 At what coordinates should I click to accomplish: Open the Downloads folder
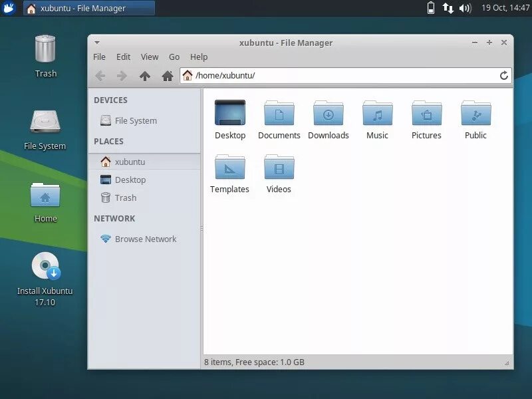tap(328, 120)
